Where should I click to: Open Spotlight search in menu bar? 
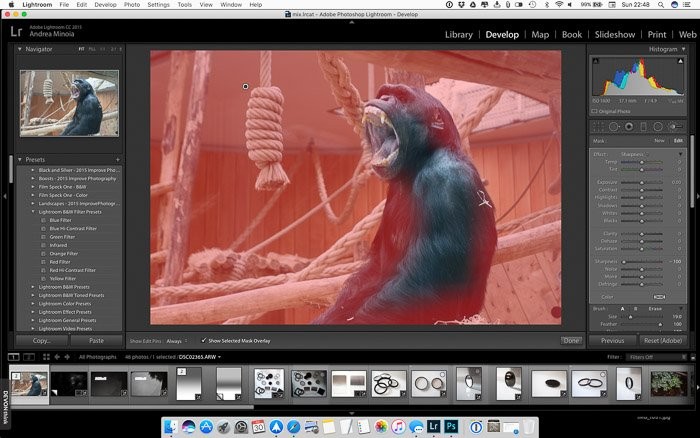tap(660, 4)
